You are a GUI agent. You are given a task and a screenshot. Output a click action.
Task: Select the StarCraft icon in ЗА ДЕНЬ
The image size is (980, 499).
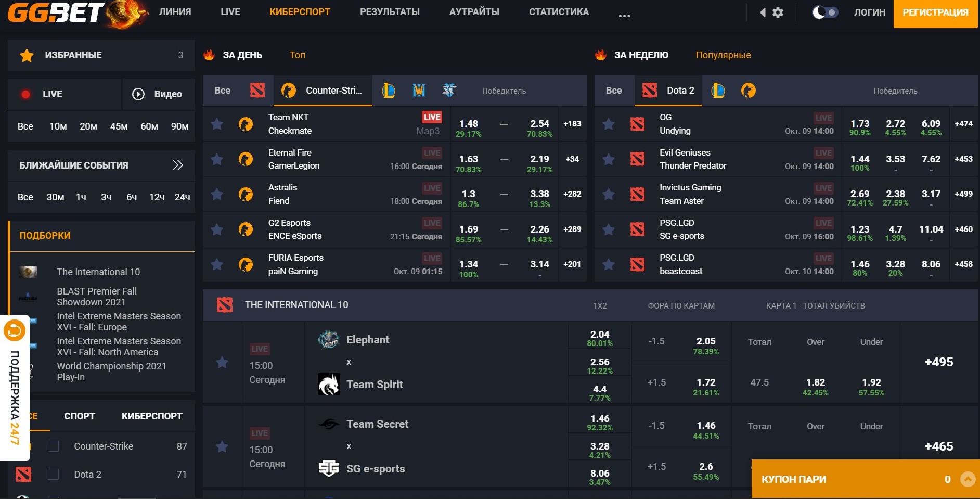point(449,91)
